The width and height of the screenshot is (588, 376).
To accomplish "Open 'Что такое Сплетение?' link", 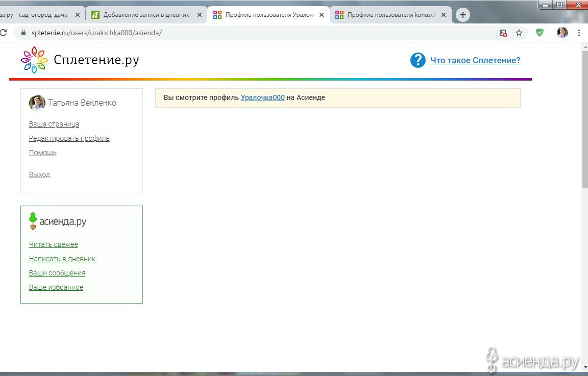I will [x=475, y=60].
